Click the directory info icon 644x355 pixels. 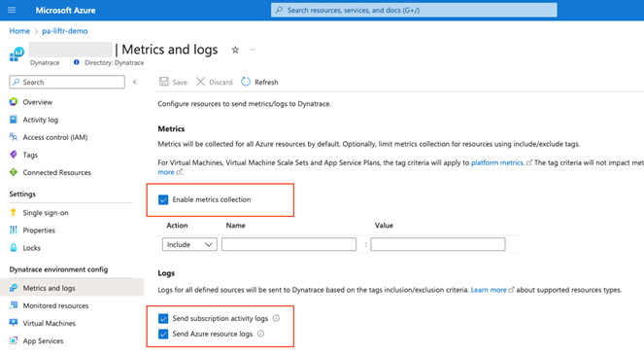pyautogui.click(x=77, y=62)
